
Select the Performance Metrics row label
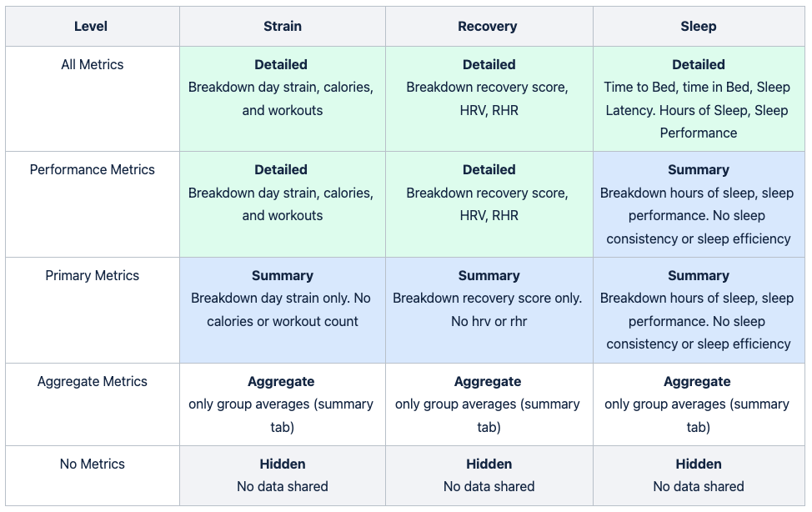coord(92,170)
